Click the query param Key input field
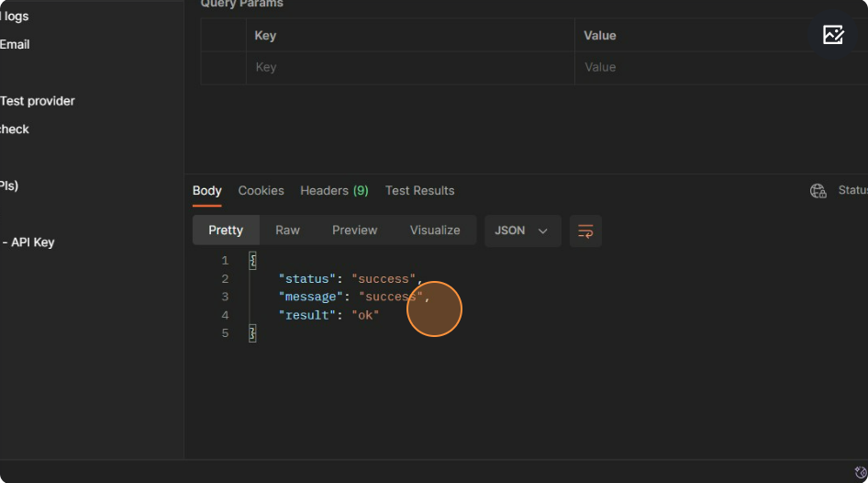This screenshot has width=868, height=483. pos(409,67)
